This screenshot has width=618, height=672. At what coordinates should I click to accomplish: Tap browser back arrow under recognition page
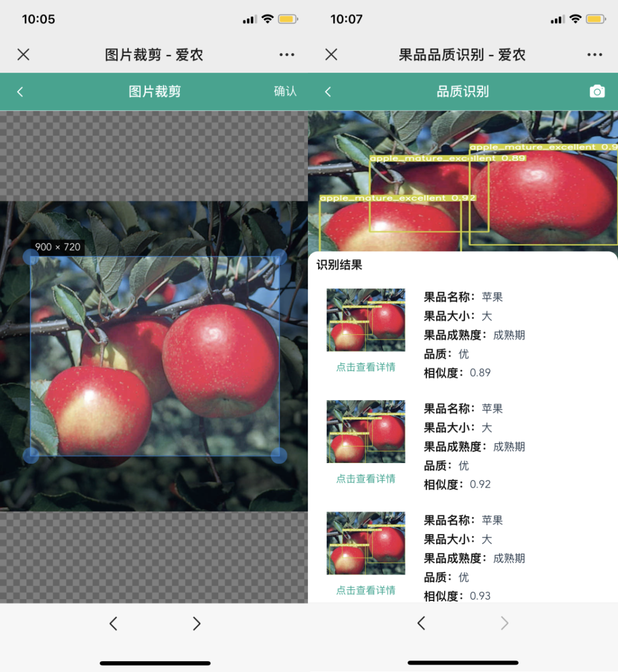421,623
